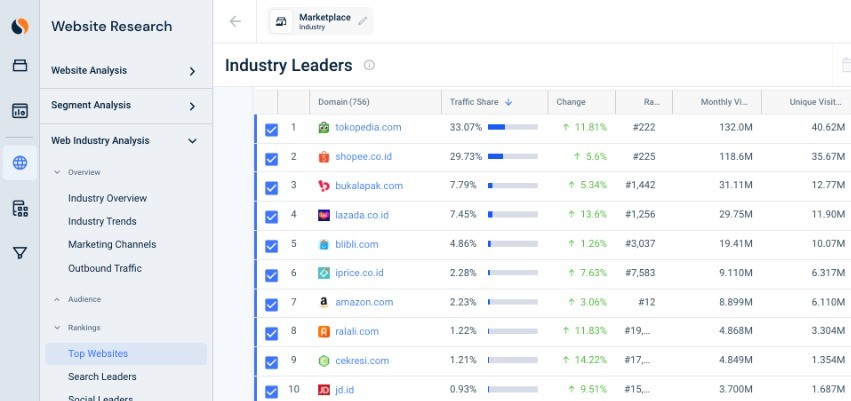
Task: Toggle the checkbox for bukalapak.com
Action: pos(271,187)
